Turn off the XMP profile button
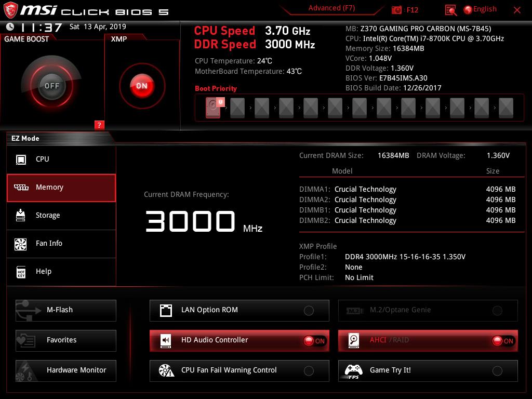This screenshot has height=399, width=532. [x=142, y=86]
